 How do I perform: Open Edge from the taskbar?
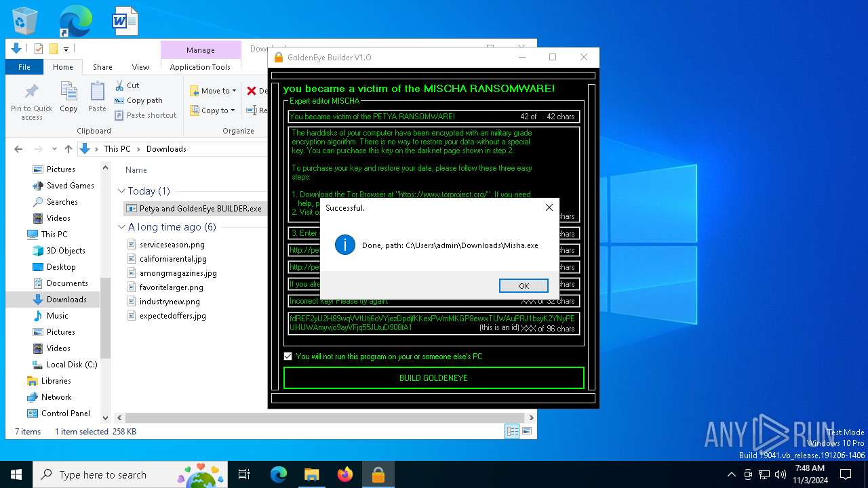tap(279, 474)
